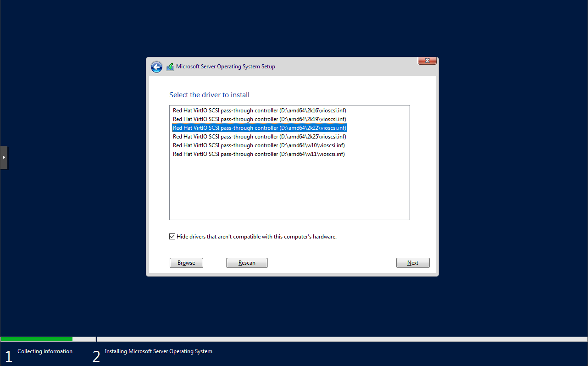588x366 pixels.
Task: Click the window title 'Microsoft Server Operating System Setup'
Action: tap(226, 67)
